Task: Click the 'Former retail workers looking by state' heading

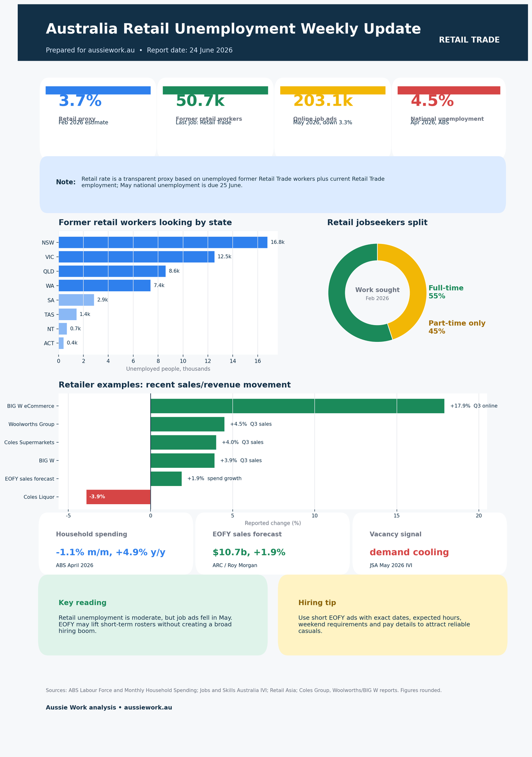Action: (x=145, y=223)
